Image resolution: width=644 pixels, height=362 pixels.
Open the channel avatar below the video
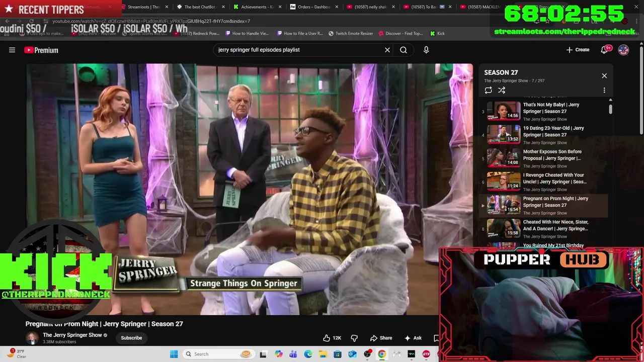[32, 338]
